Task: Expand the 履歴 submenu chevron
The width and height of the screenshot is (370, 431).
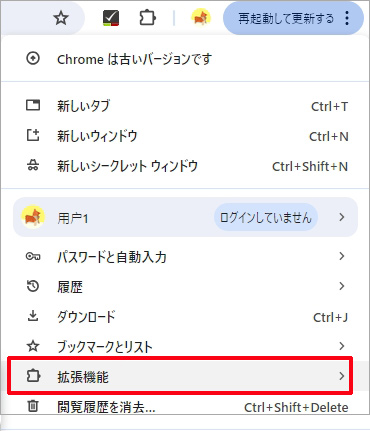Action: [342, 286]
